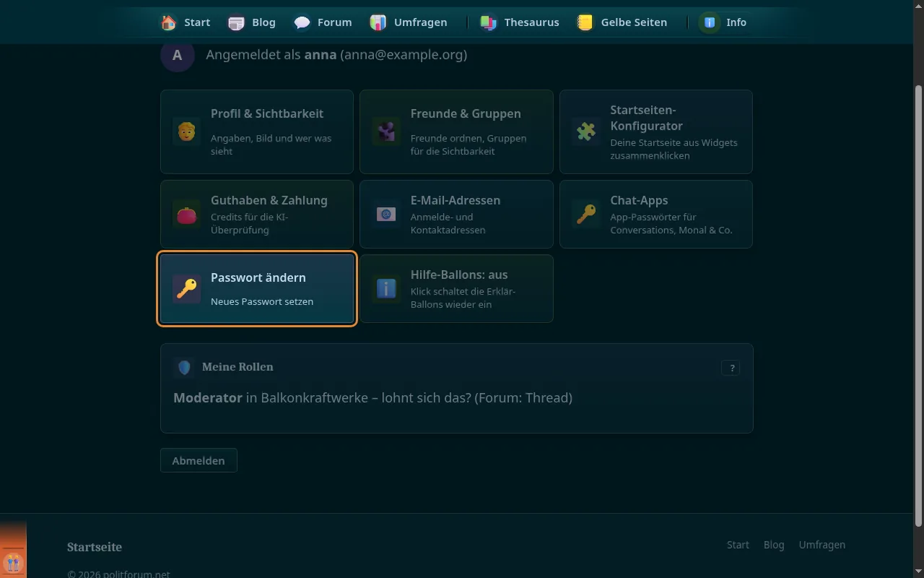This screenshot has width=924, height=578.
Task: Click the shield icon beside Meine Rollen
Action: click(x=184, y=368)
